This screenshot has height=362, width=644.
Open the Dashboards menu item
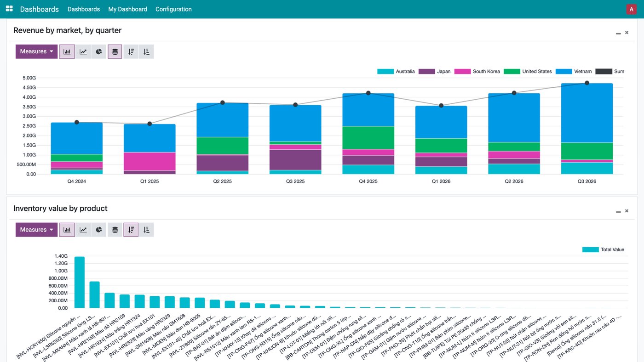[84, 9]
